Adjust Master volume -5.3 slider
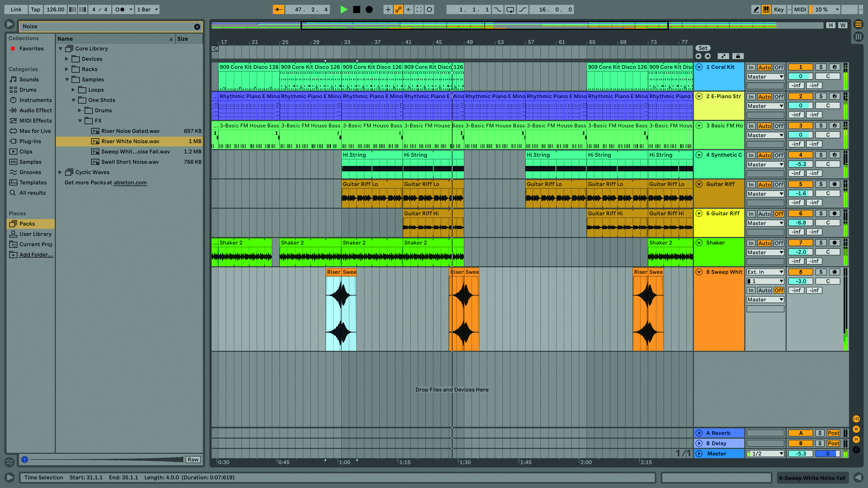The height and width of the screenshot is (488, 868). click(x=801, y=454)
